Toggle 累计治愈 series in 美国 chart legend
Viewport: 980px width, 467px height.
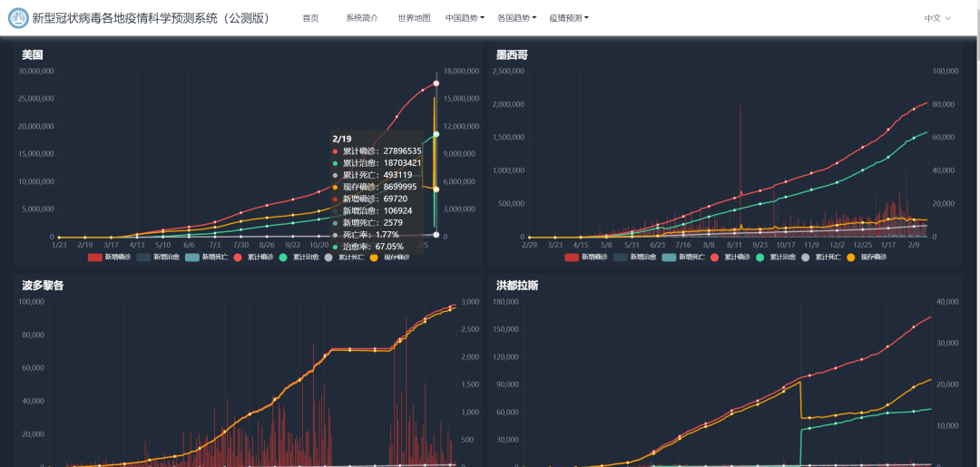click(299, 257)
